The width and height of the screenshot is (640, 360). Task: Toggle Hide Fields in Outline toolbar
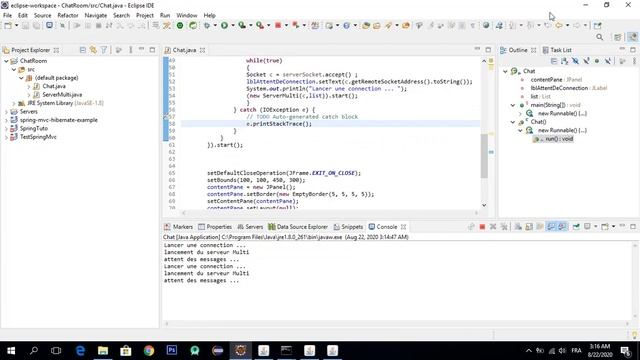(x=576, y=61)
